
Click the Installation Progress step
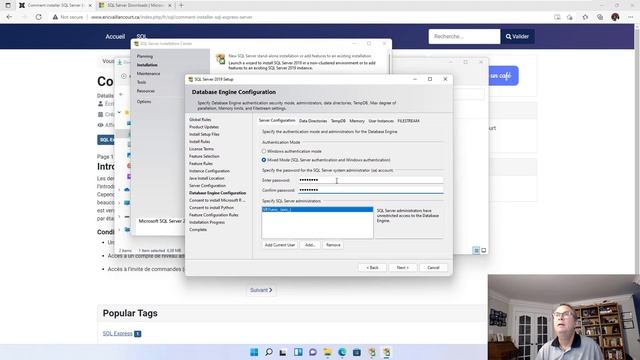207,222
